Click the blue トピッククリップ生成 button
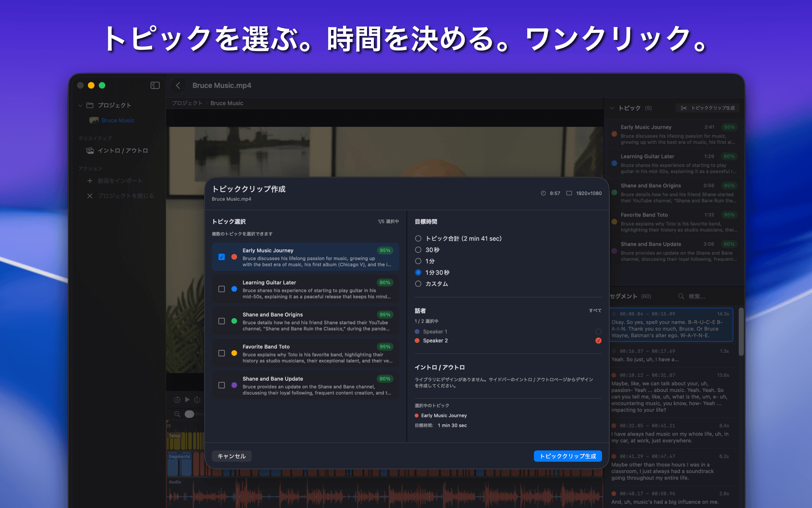812x508 pixels. [568, 456]
